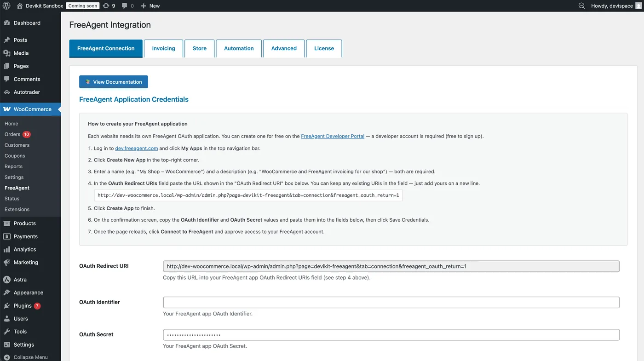Click the Tools wrench icon

pos(7,332)
